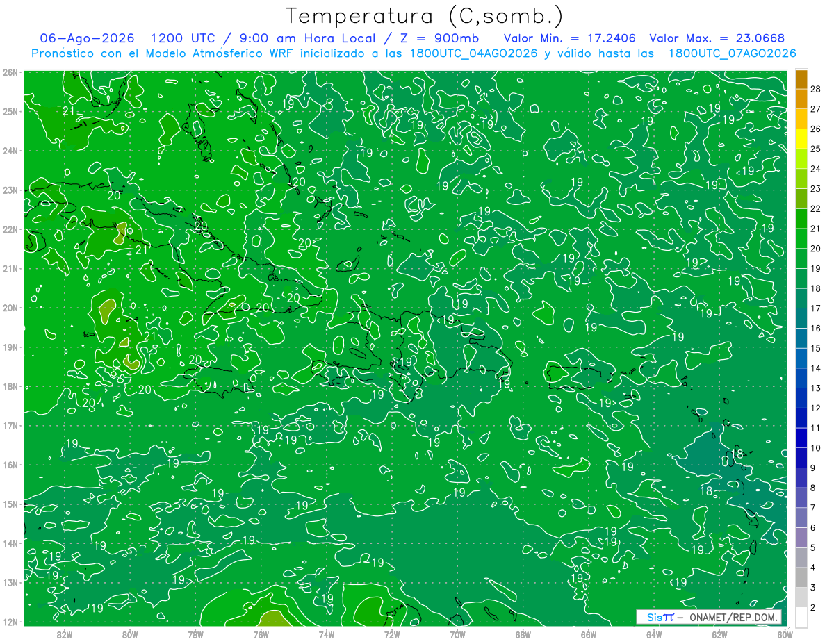
Task: Click the title "Temperatura (C,somb.)"
Action: [x=424, y=15]
